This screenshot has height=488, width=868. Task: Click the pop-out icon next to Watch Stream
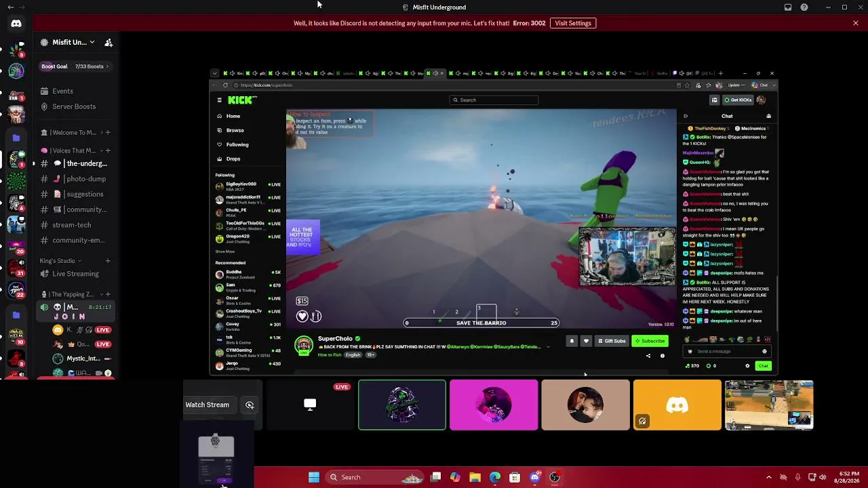click(250, 405)
